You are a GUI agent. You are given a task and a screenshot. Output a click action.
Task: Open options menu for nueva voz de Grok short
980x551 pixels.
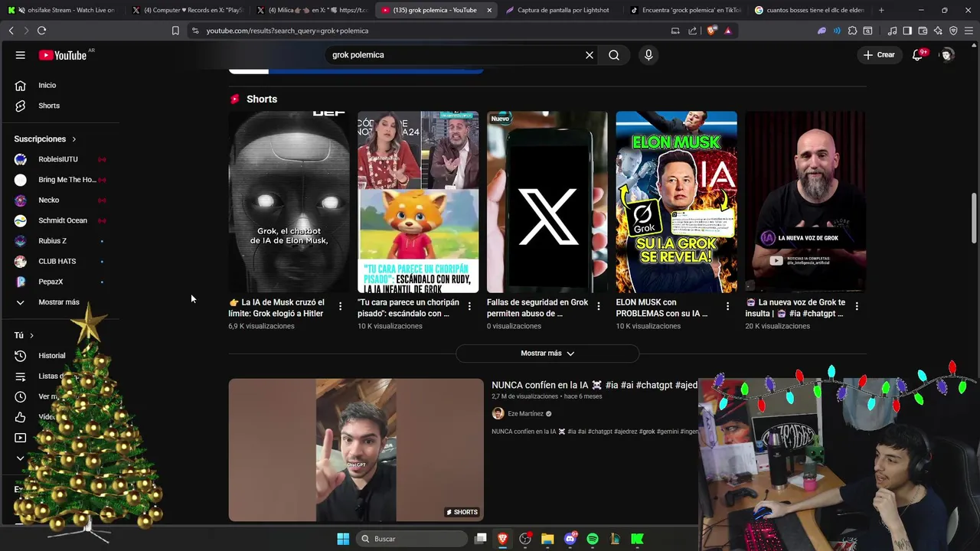tap(857, 306)
